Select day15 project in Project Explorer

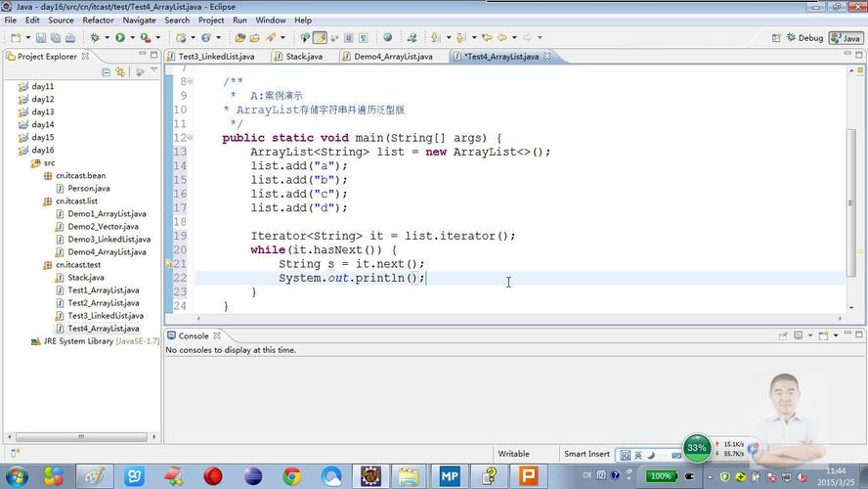tap(42, 137)
